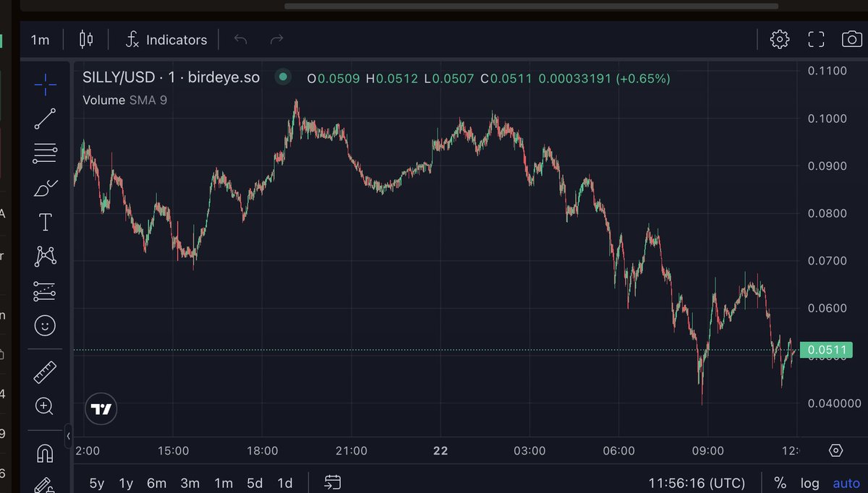This screenshot has width=868, height=493.
Task: Change the candlestick chart style
Action: point(86,39)
